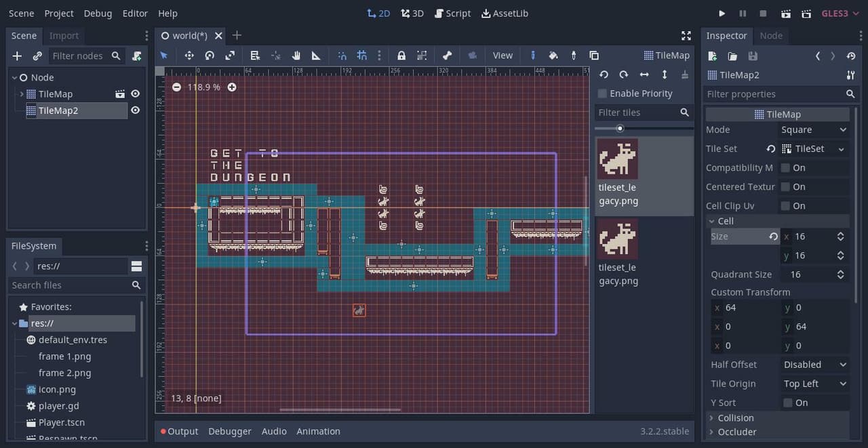Open the Output bottom panel
Image resolution: width=868 pixels, height=448 pixels.
pos(180,431)
